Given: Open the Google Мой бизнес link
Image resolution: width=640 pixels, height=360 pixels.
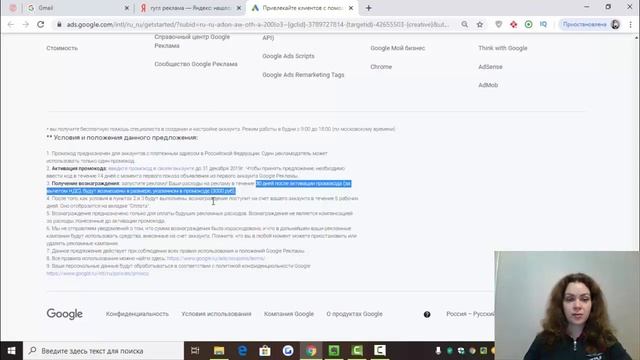Looking at the screenshot, I should [398, 48].
